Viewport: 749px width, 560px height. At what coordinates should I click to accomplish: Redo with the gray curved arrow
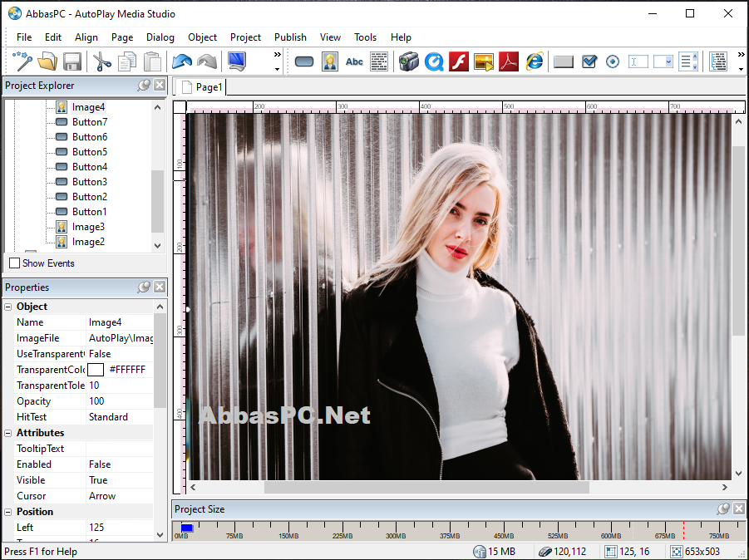click(207, 61)
